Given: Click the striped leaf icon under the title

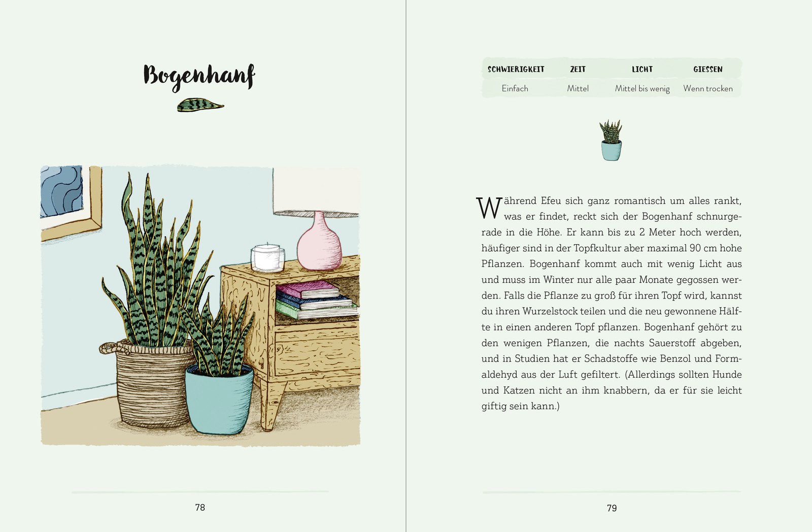Looking at the screenshot, I should 200,105.
